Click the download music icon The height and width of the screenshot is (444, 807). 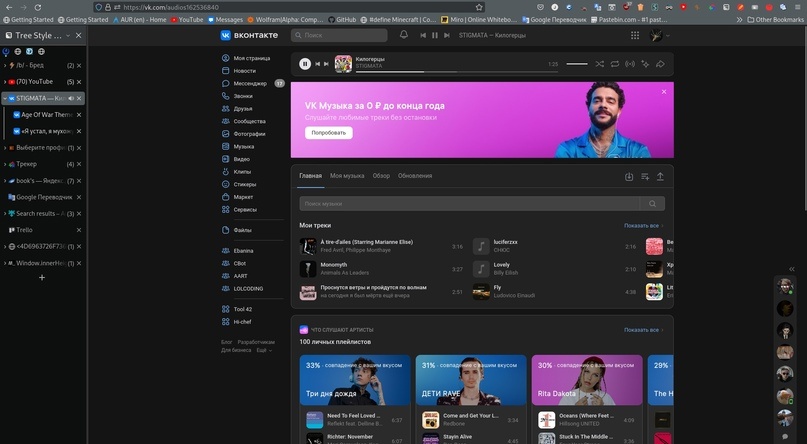(629, 176)
